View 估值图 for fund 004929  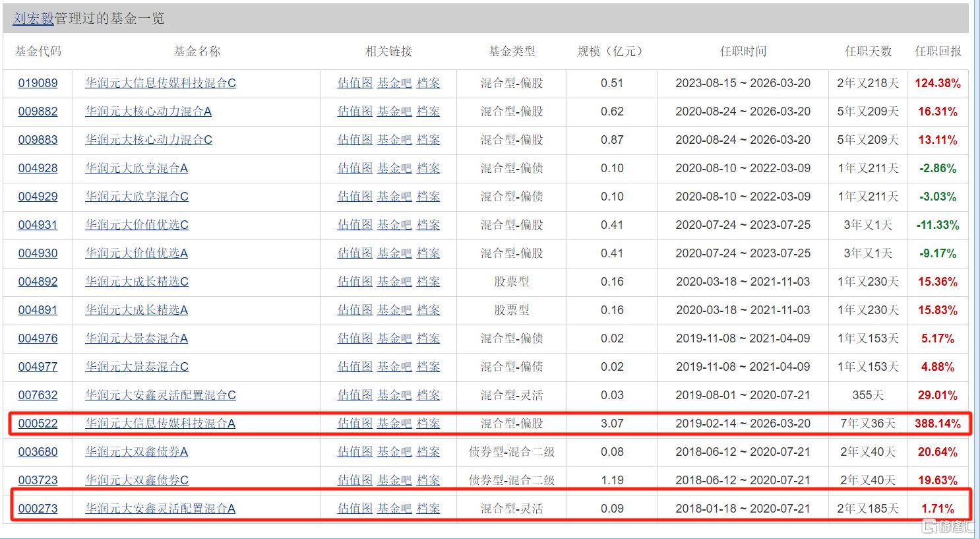(355, 197)
